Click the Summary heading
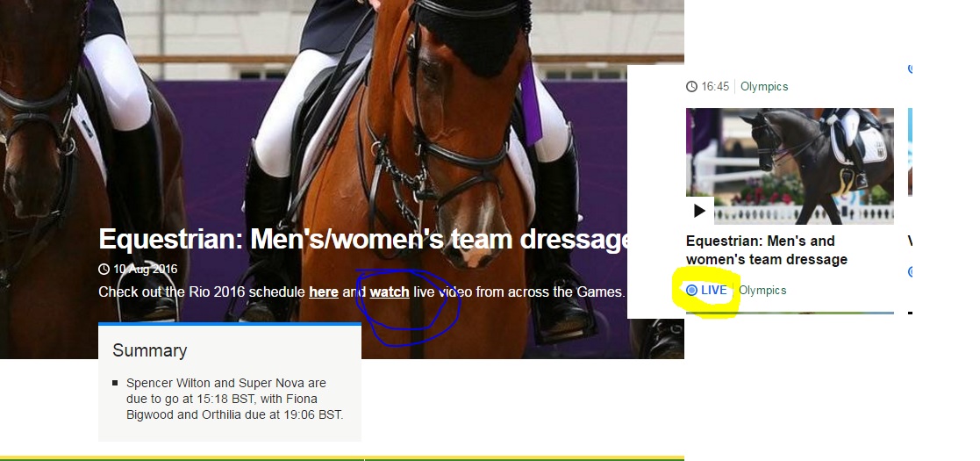 click(x=149, y=350)
